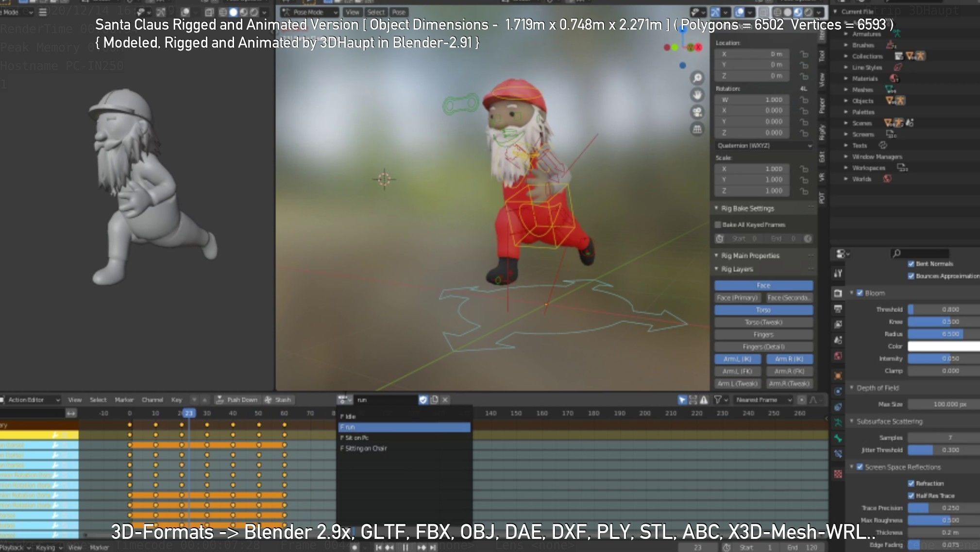
Task: Open the Bone properties tab icon
Action: pos(838,438)
